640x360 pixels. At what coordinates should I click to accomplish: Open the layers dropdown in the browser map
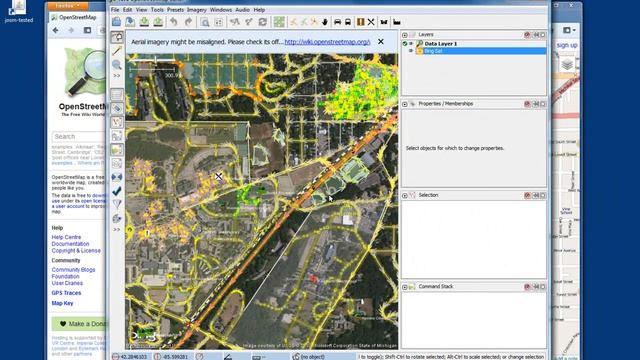[567, 64]
